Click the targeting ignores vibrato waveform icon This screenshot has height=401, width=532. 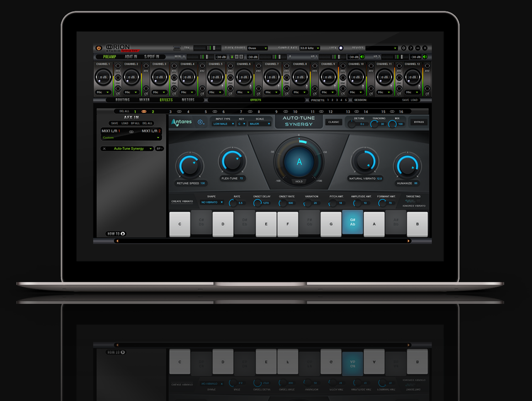tap(410, 201)
